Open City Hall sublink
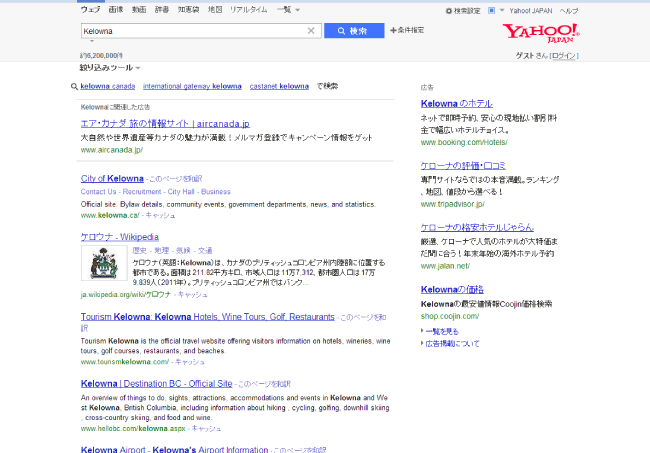Image resolution: width=650 pixels, height=453 pixels. 181,192
